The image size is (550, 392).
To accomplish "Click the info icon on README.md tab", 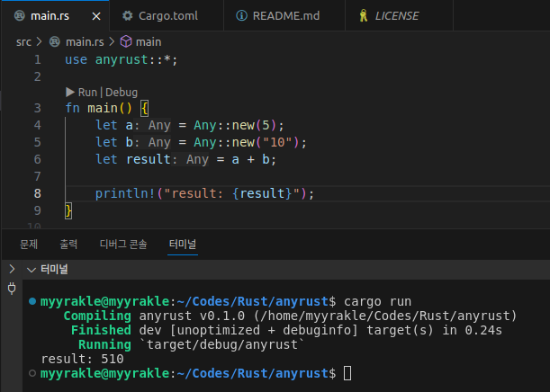I will point(240,15).
